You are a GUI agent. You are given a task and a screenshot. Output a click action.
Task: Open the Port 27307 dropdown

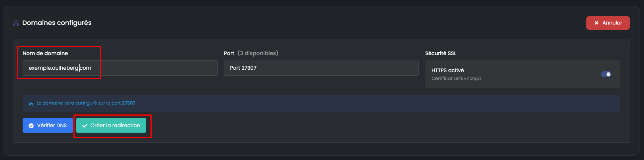click(321, 68)
